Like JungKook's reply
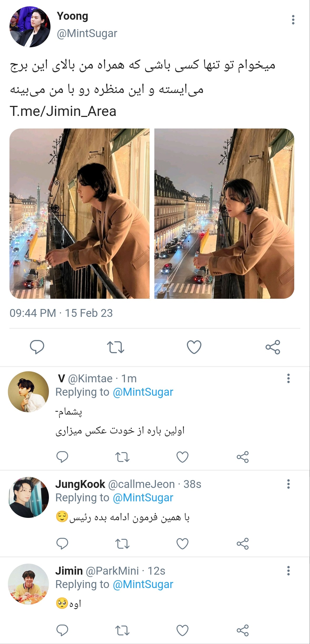310x644 pixels. point(182,544)
